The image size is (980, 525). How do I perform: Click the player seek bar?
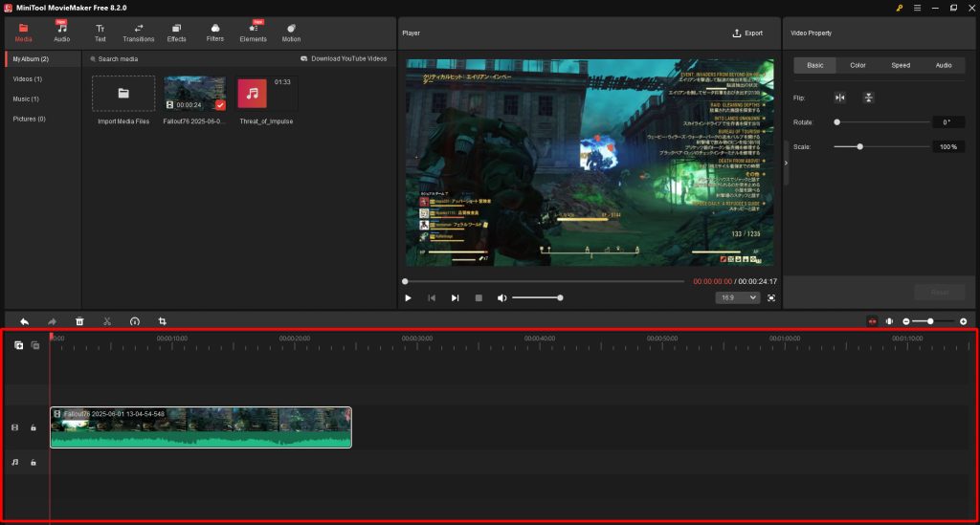coord(544,281)
